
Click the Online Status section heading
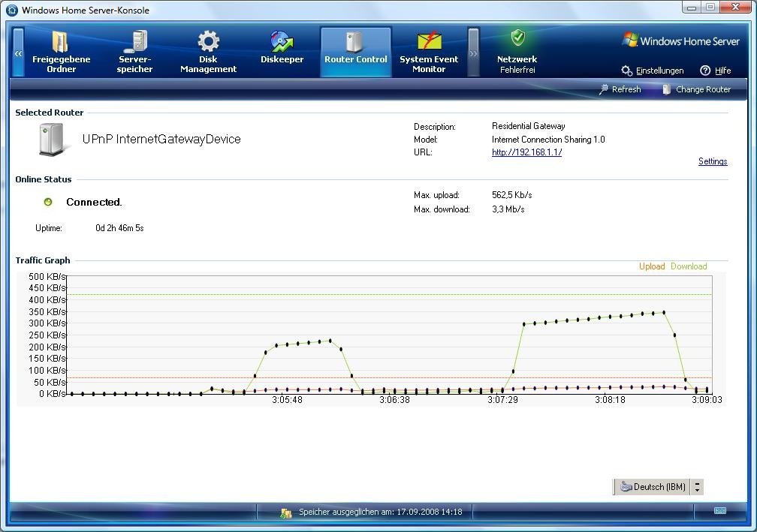coord(43,179)
